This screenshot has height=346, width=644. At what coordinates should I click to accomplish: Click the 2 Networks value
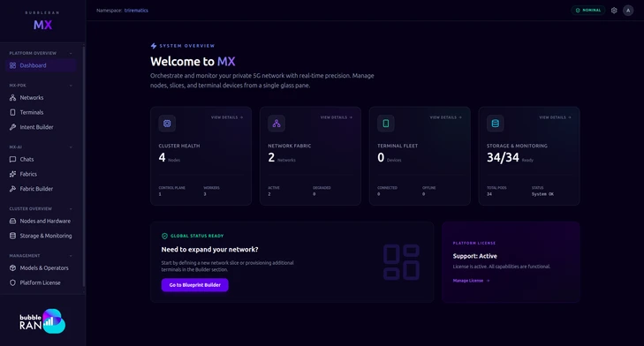point(281,158)
